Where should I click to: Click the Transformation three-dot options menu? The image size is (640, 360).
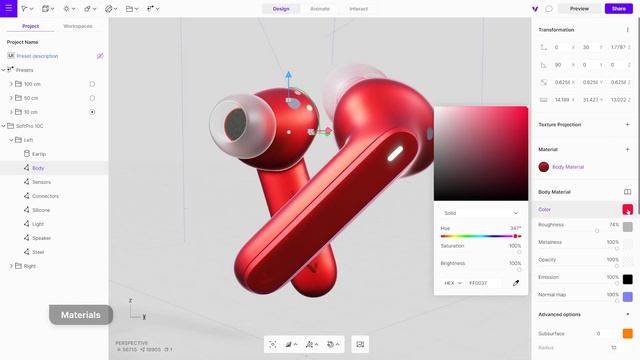coord(627,30)
